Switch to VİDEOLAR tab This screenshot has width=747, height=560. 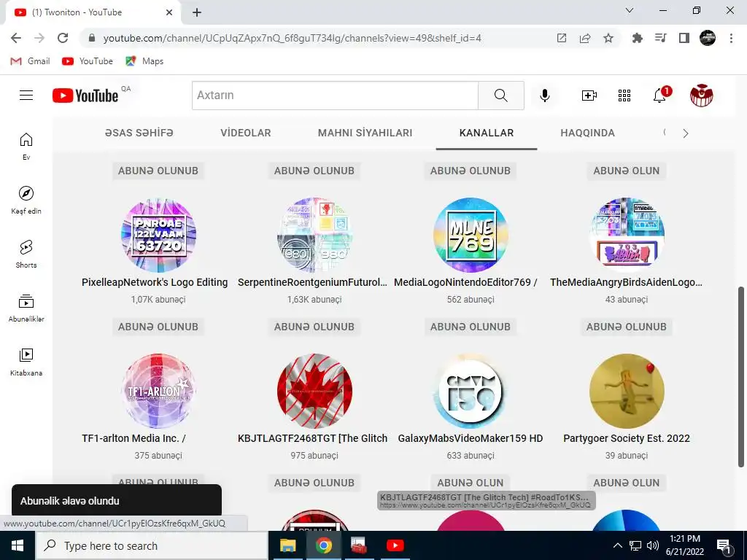pyautogui.click(x=245, y=133)
